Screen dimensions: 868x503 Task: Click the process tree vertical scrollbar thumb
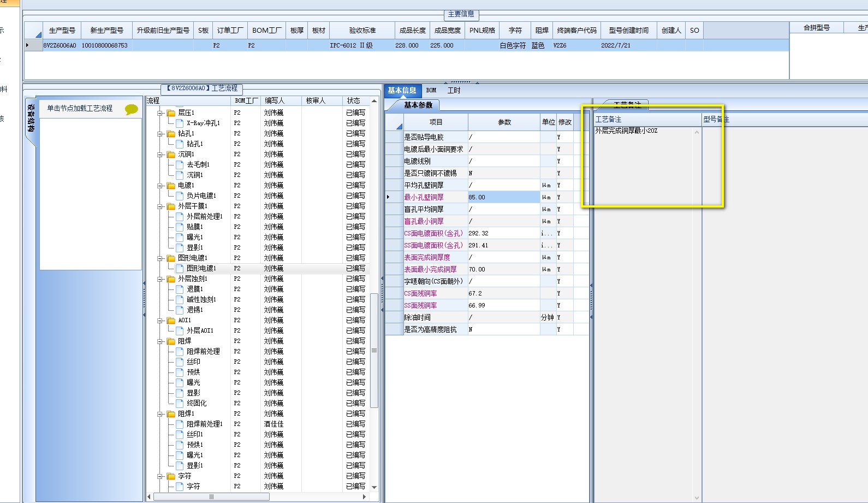374,351
